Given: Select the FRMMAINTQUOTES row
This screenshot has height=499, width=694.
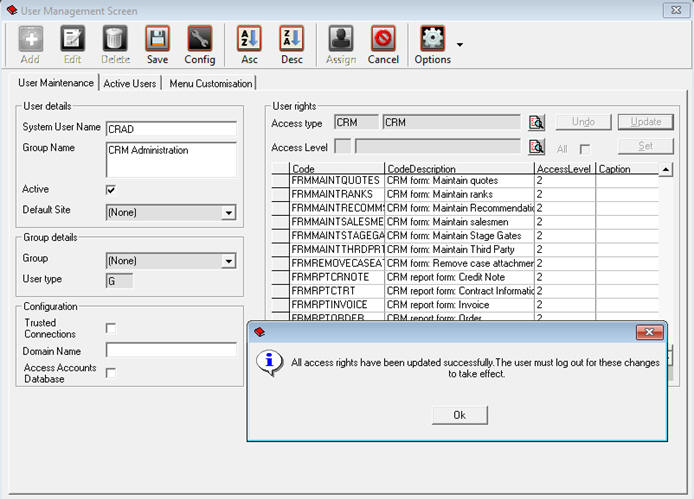Looking at the screenshot, I should [x=465, y=181].
